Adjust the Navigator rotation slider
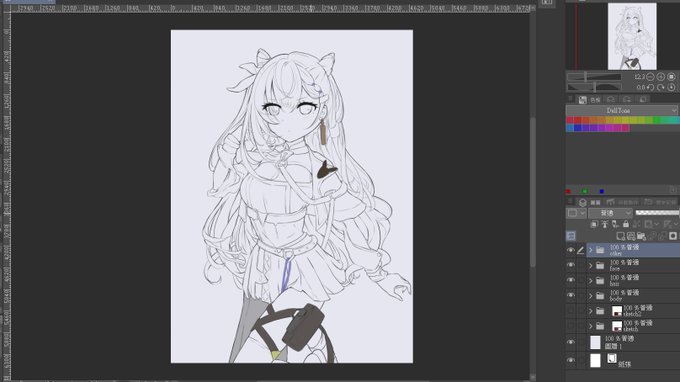680x382 pixels. coord(594,87)
